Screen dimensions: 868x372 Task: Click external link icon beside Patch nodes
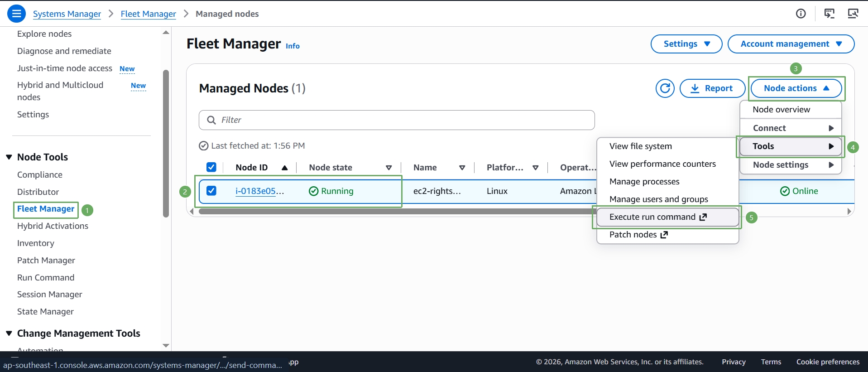664,235
